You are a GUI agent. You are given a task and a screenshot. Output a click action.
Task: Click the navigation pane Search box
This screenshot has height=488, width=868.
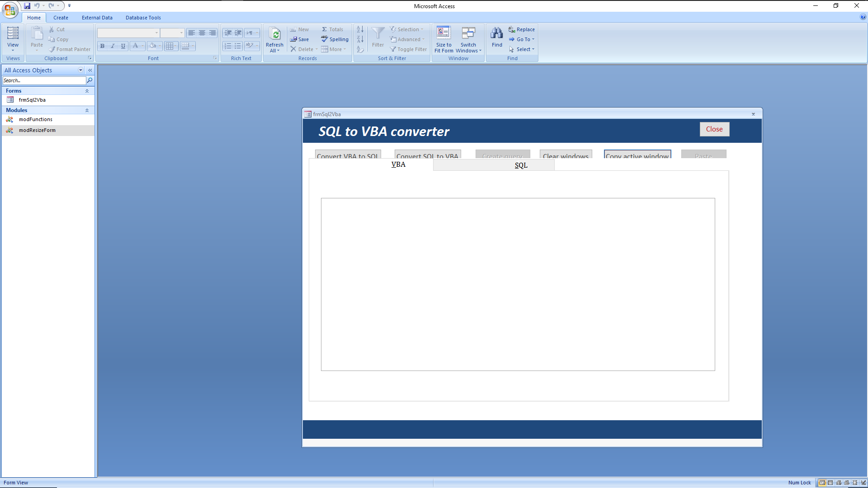tap(44, 80)
